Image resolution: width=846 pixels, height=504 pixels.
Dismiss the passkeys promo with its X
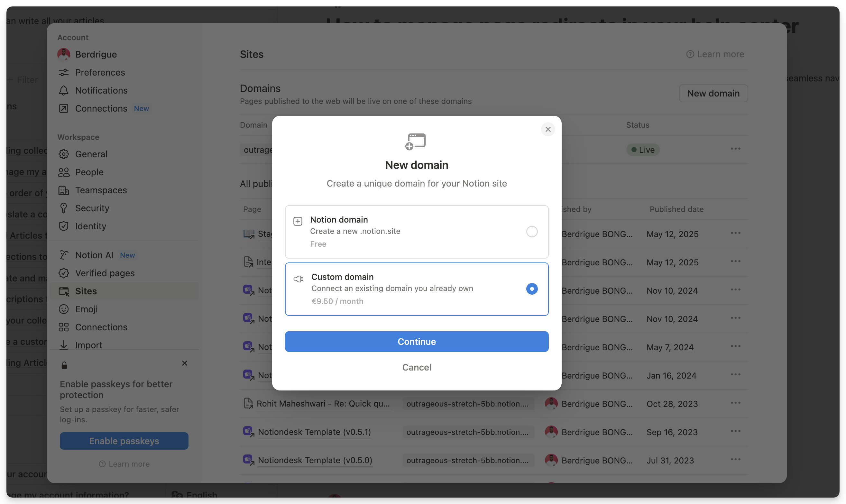184,363
